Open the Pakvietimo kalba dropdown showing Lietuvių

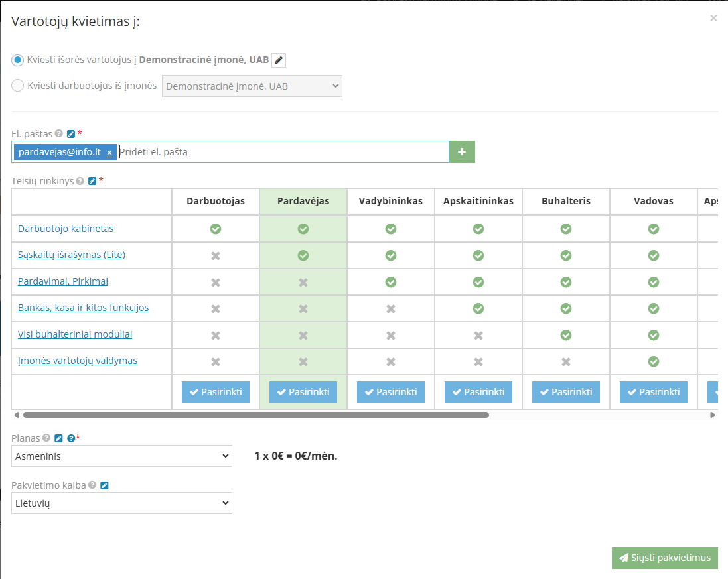pos(121,503)
